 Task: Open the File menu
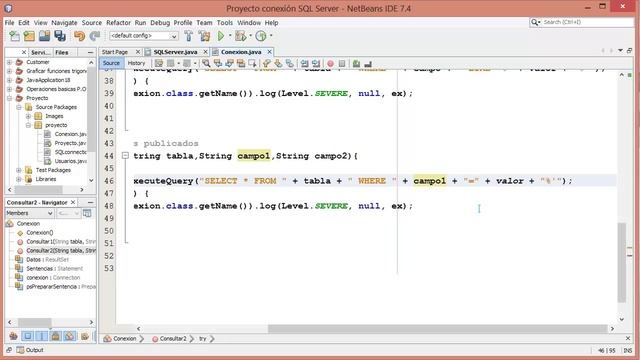click(9, 23)
